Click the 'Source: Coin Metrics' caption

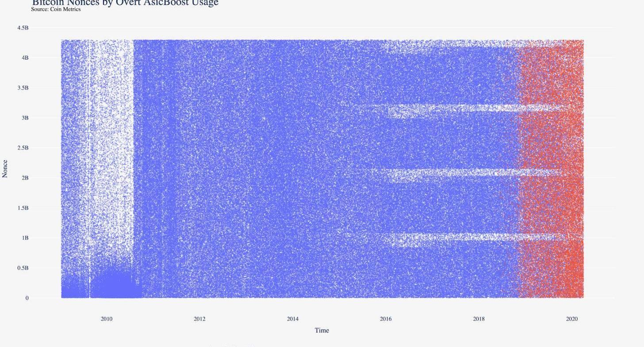[56, 9]
